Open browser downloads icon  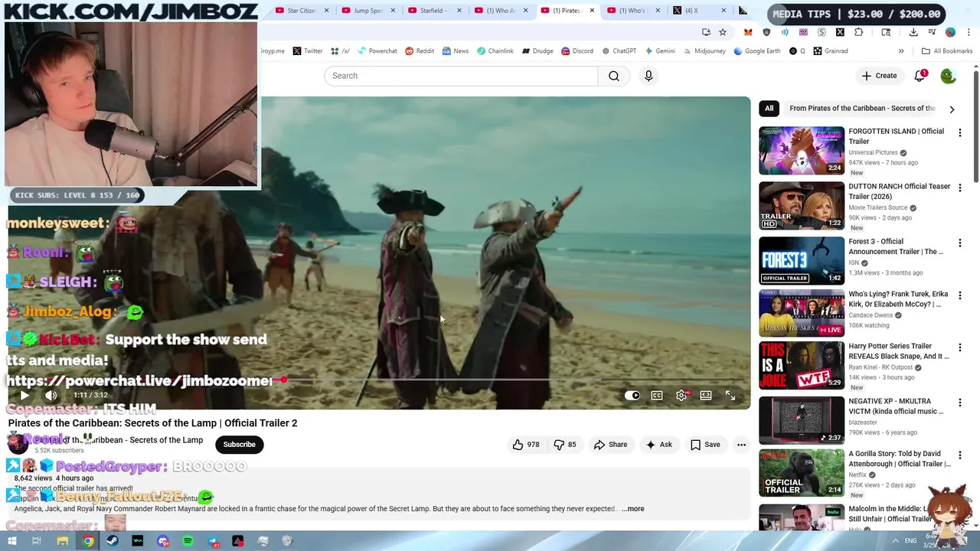(913, 32)
